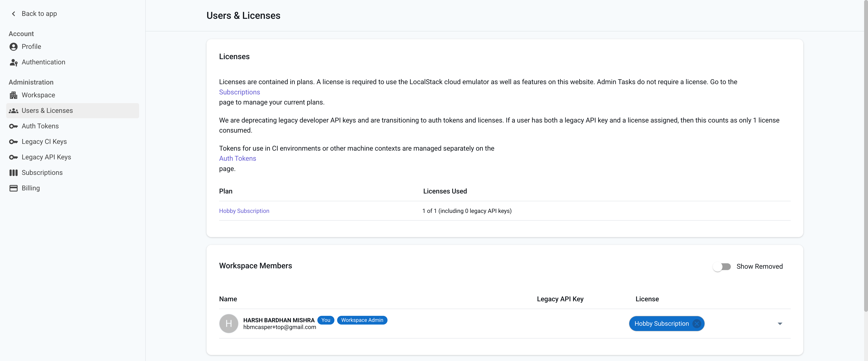
Task: Click the Hobby Subscription plan link
Action: pyautogui.click(x=244, y=211)
